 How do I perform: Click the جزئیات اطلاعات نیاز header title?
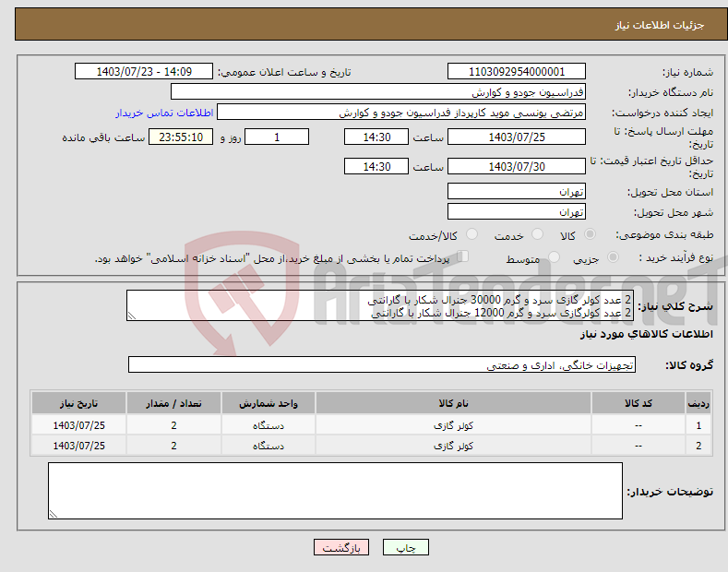(x=660, y=25)
